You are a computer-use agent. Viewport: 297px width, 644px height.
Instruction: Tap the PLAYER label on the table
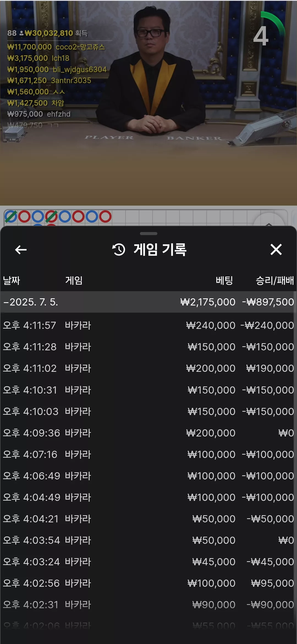pos(109,137)
